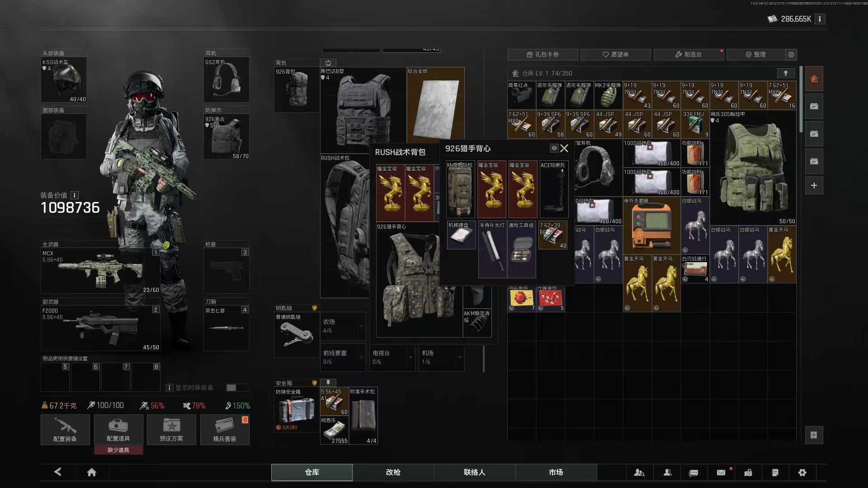Expand the 前线要塞 key dropdown

click(x=361, y=357)
